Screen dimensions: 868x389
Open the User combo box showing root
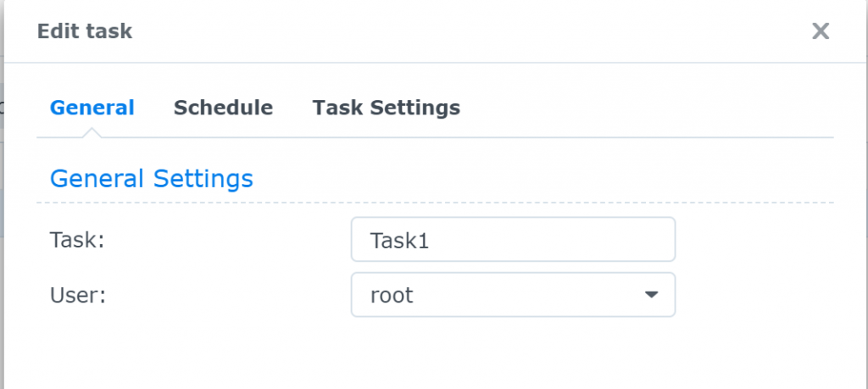click(512, 295)
